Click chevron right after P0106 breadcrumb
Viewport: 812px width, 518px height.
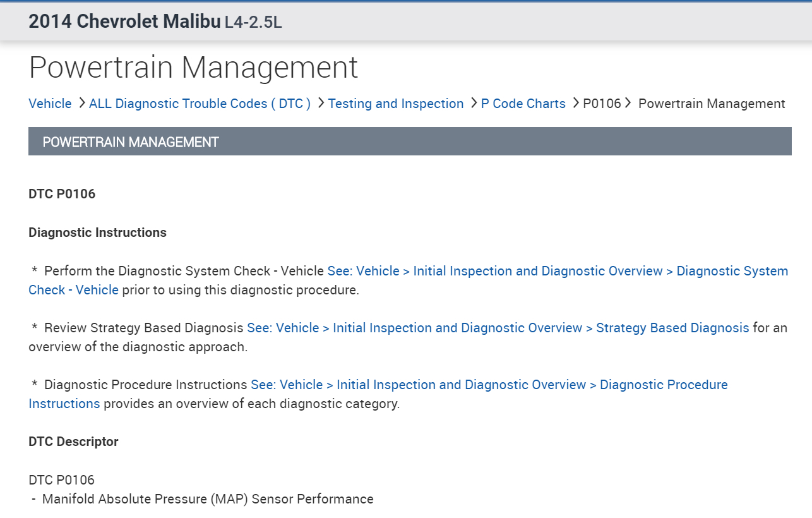pyautogui.click(x=628, y=103)
